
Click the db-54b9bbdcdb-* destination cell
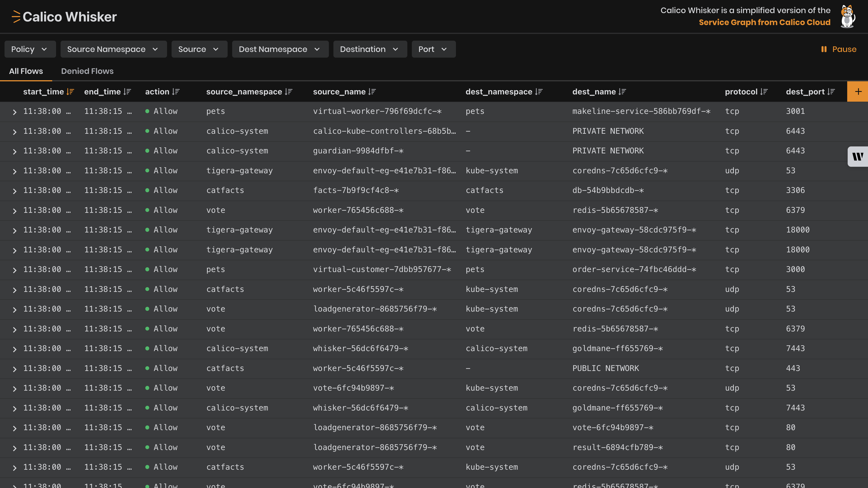pyautogui.click(x=608, y=190)
